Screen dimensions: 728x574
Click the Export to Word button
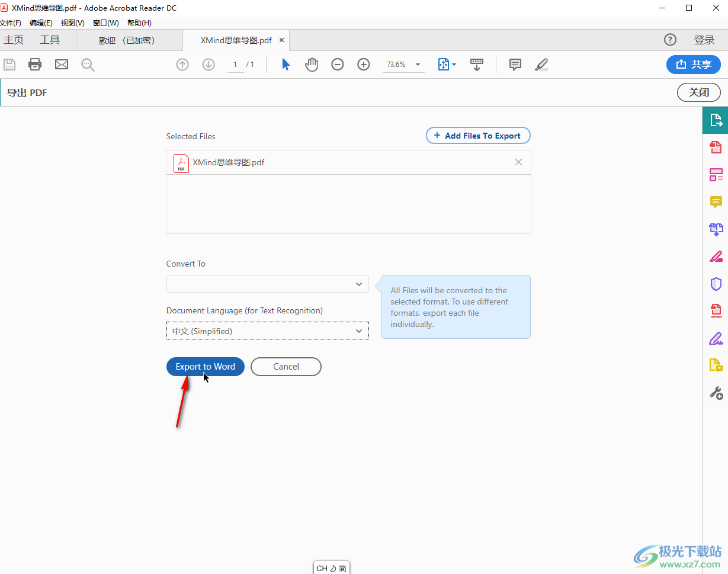point(206,367)
